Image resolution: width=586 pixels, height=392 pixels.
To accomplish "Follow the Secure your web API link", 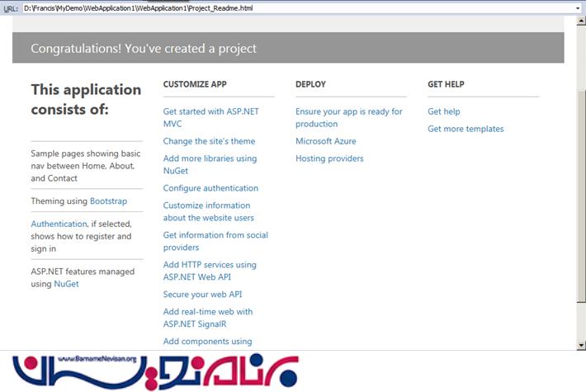I will coord(202,295).
